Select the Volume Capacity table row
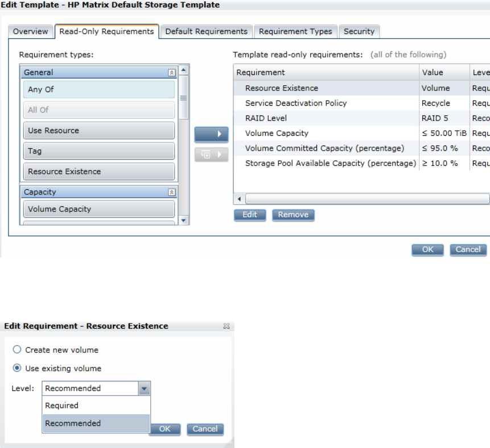Image resolution: width=490 pixels, height=448 pixels. click(361, 133)
